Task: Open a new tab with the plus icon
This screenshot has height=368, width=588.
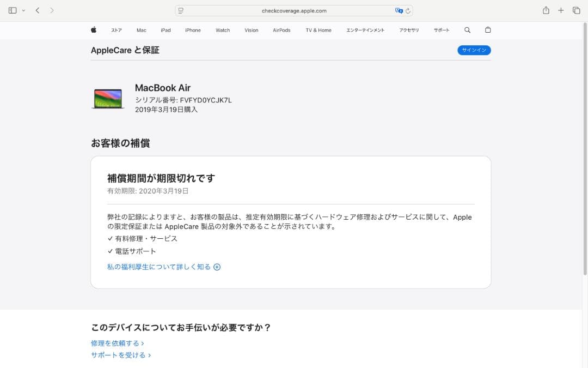Action: (561, 10)
